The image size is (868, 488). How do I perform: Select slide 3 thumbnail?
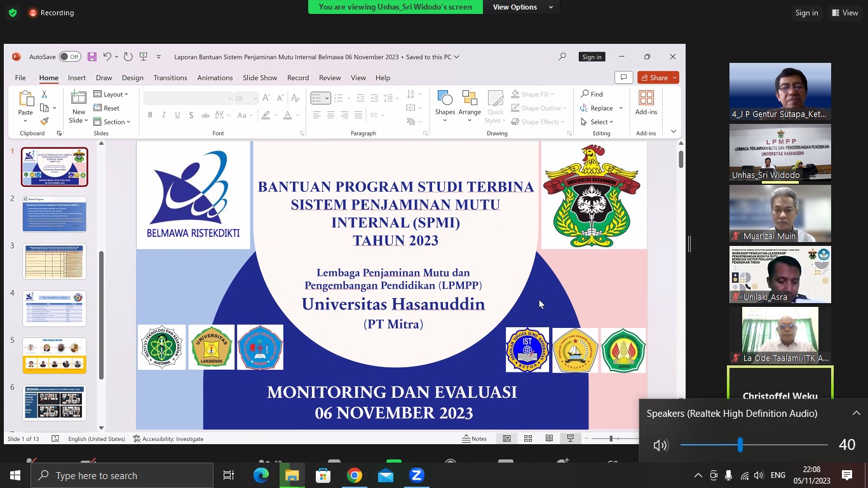point(54,261)
